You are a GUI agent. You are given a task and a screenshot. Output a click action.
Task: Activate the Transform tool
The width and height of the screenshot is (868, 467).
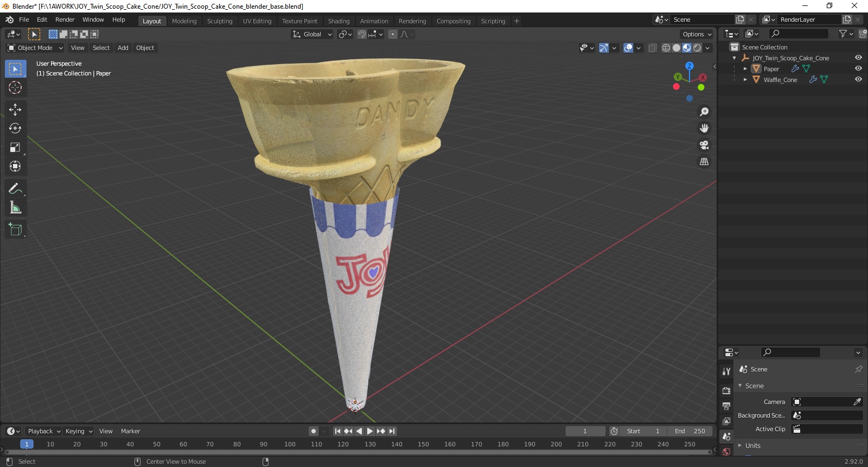pos(15,166)
